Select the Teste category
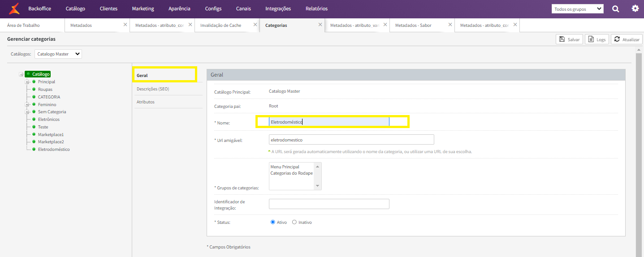 point(43,127)
